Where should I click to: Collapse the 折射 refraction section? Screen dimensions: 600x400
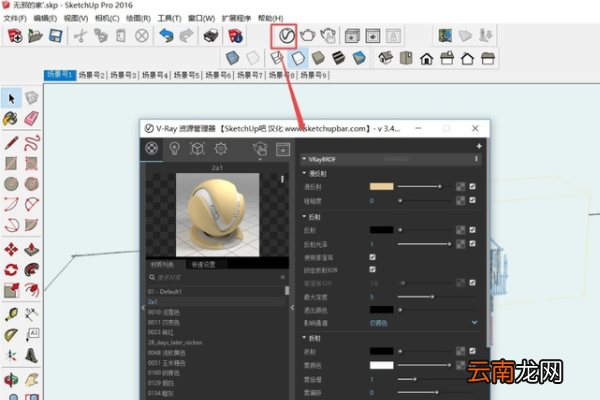click(304, 338)
